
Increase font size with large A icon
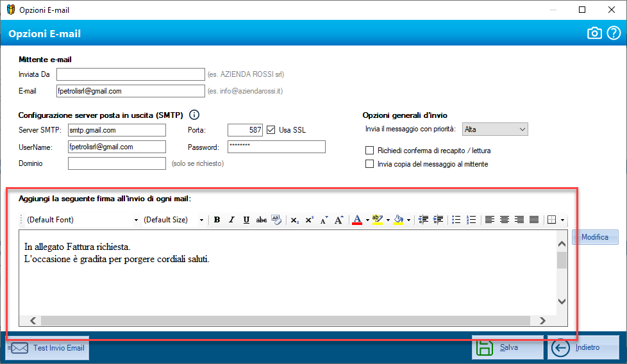[x=339, y=220]
